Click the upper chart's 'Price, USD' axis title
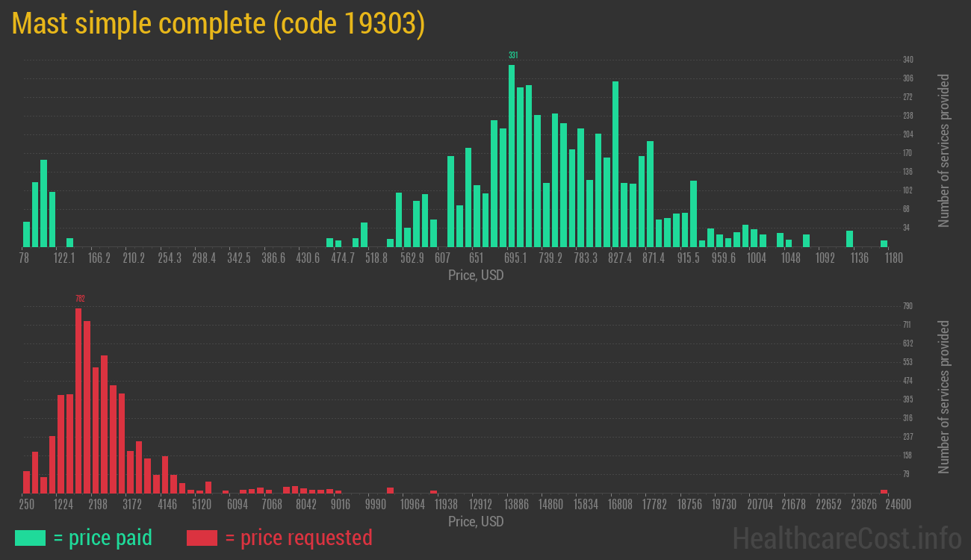Image resolution: width=971 pixels, height=560 pixels. tap(476, 276)
